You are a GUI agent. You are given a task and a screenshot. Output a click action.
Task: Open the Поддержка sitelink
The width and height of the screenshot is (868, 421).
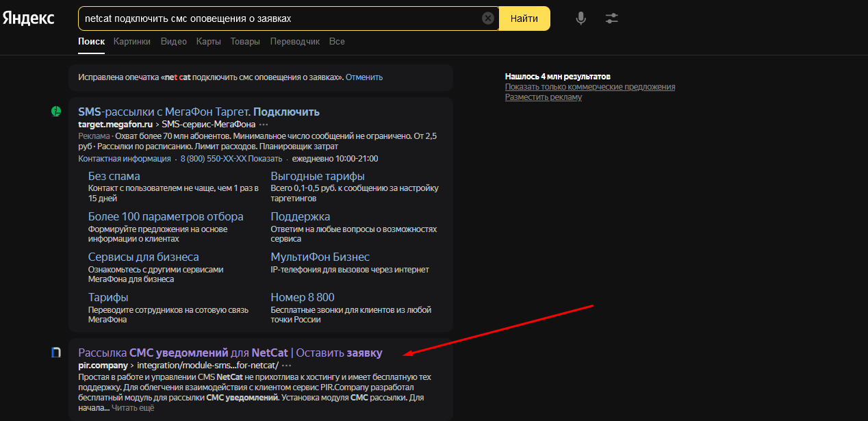(x=301, y=217)
